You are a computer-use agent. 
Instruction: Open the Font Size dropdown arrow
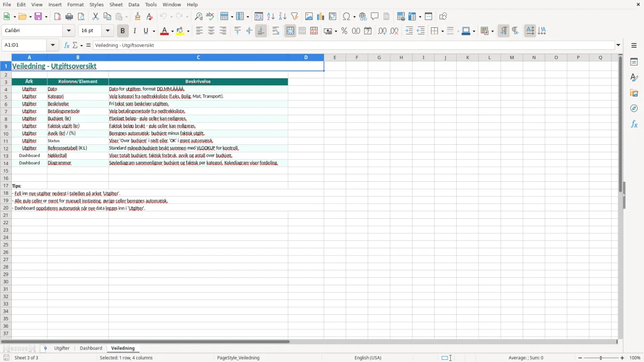tap(107, 31)
